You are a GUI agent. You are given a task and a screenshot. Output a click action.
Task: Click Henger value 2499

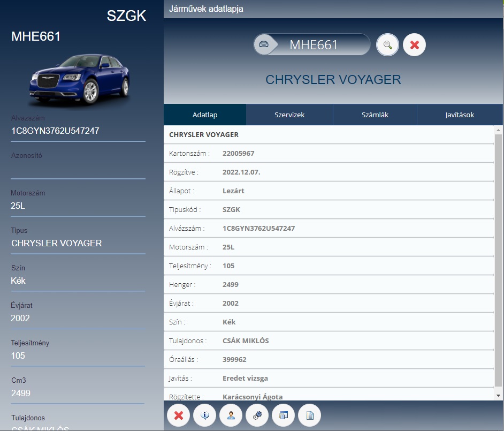click(x=231, y=284)
